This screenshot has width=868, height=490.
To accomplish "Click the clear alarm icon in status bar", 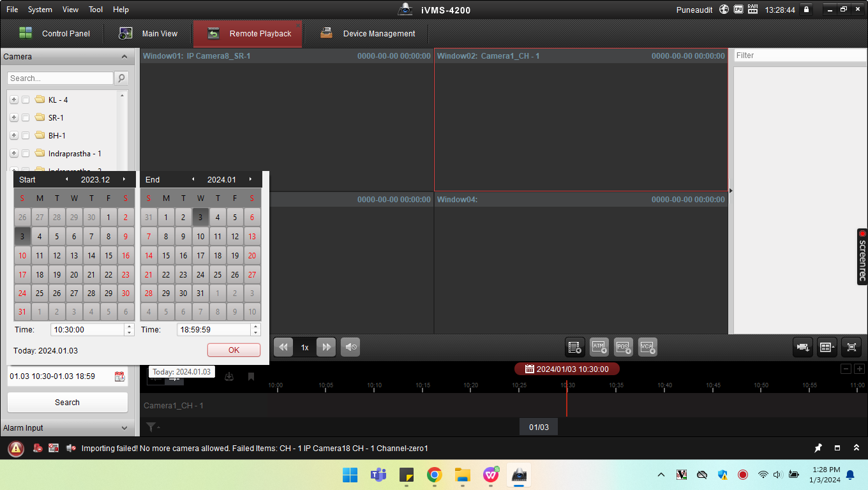I will pyautogui.click(x=38, y=449).
